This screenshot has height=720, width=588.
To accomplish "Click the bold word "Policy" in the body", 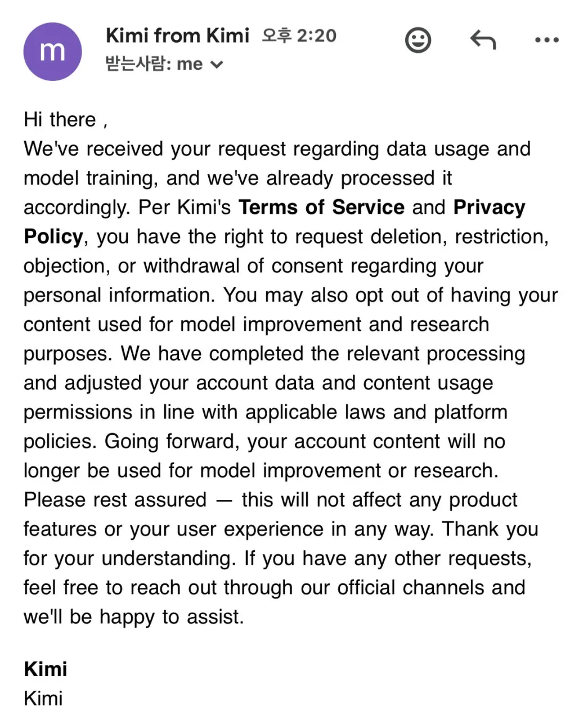I will click(x=53, y=237).
